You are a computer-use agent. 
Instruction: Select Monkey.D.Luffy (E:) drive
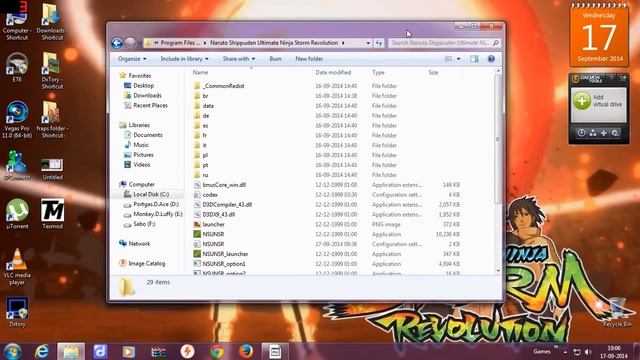(158, 214)
